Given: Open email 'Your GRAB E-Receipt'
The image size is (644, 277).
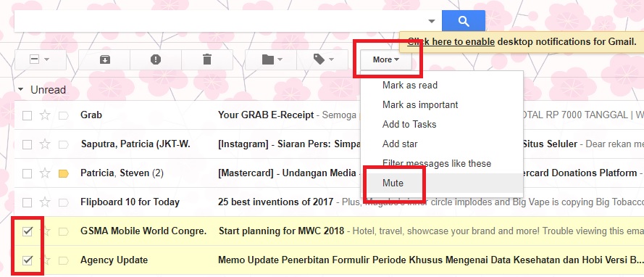Looking at the screenshot, I should 266,115.
